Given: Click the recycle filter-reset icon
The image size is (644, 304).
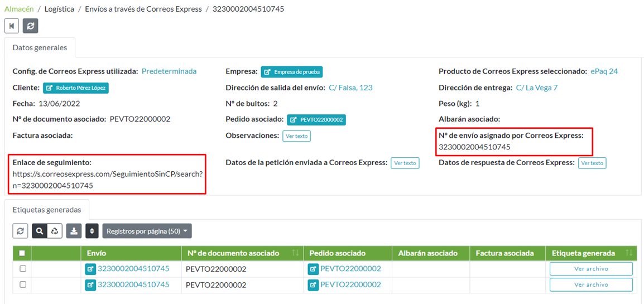Looking at the screenshot, I should pos(54,231).
